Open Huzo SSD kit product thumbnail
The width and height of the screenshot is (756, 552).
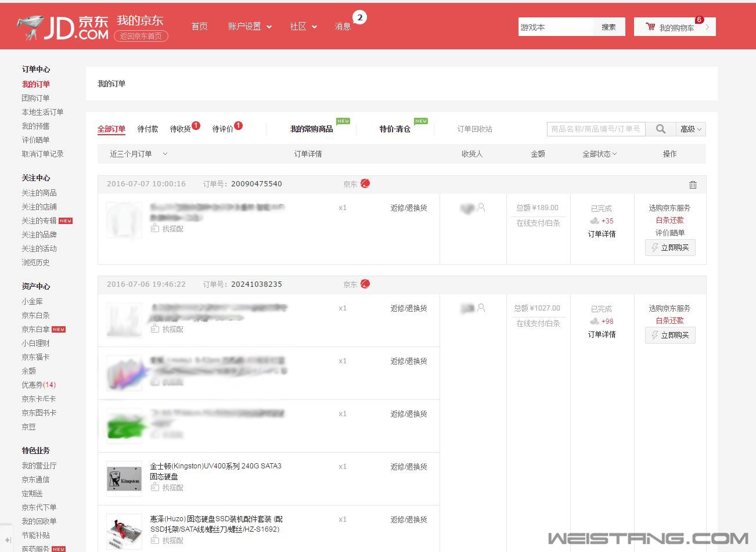point(124,532)
